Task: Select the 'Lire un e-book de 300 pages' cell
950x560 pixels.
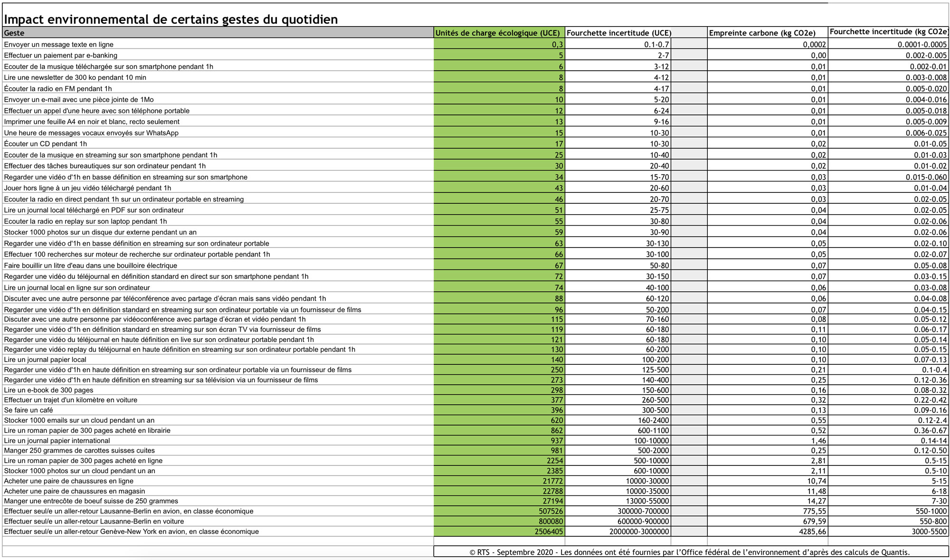Action: pos(48,390)
